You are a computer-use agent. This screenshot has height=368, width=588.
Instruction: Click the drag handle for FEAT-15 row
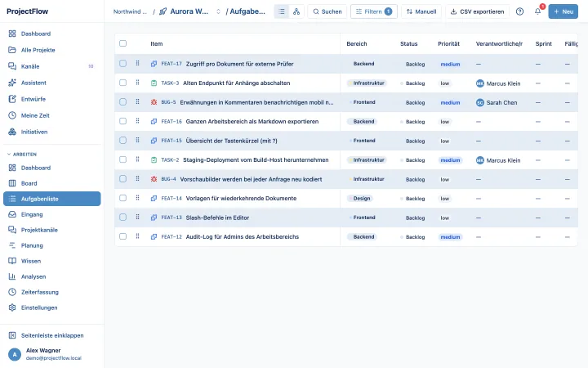pos(138,140)
